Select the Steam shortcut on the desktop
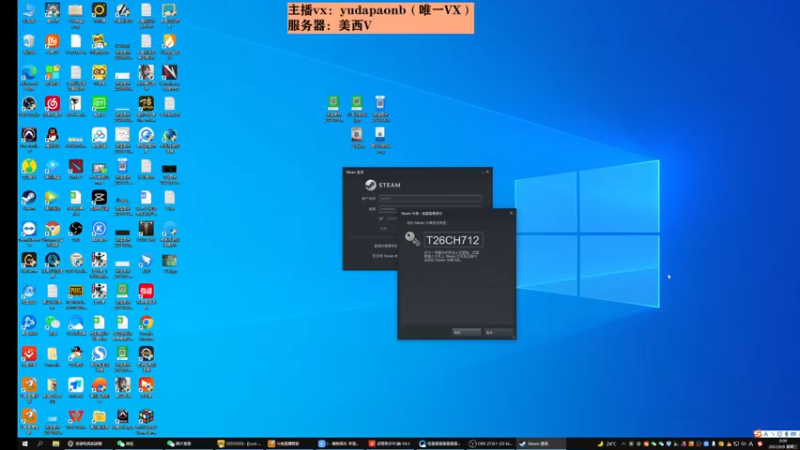Image resolution: width=800 pixels, height=450 pixels. 29,200
